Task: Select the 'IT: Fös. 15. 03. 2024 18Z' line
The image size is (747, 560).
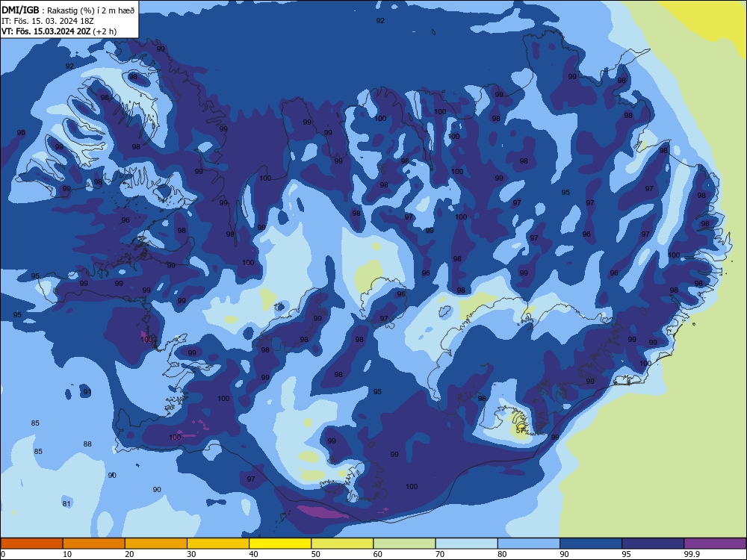Action: pos(48,21)
